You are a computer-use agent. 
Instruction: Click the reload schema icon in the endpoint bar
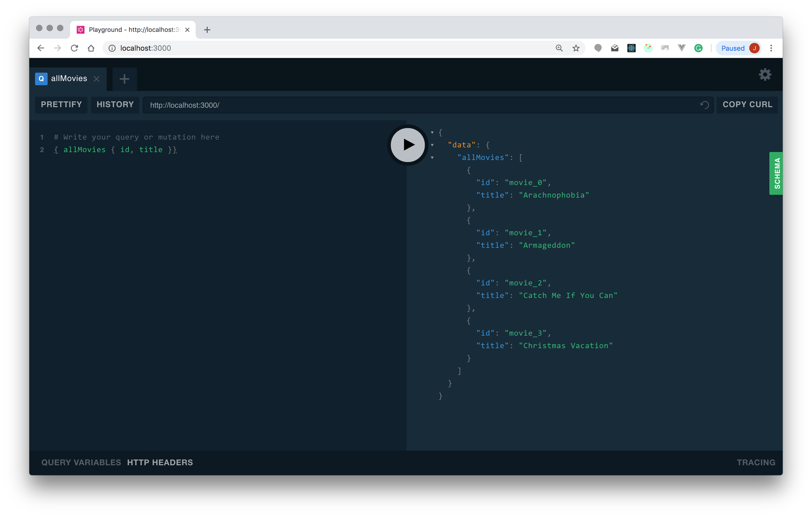point(704,105)
